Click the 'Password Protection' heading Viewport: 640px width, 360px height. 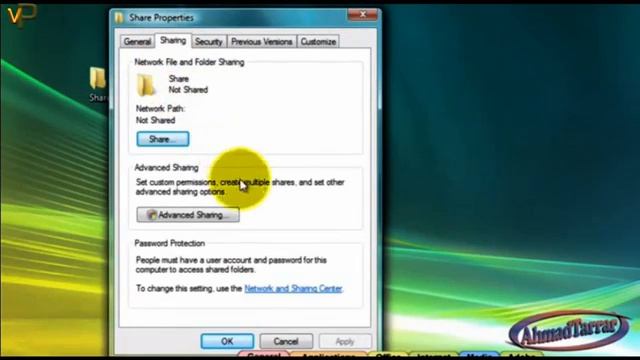(170, 243)
